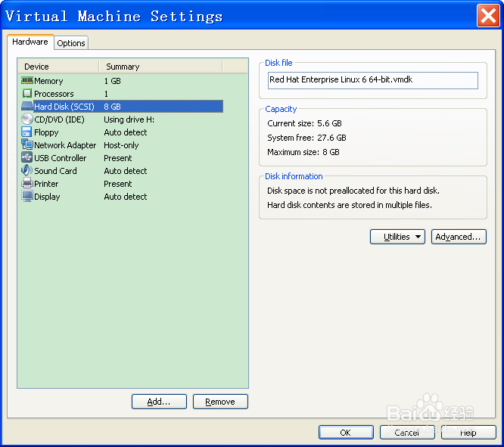Open Advanced disk settings
Screen dimensions: 504x447
pos(459,237)
